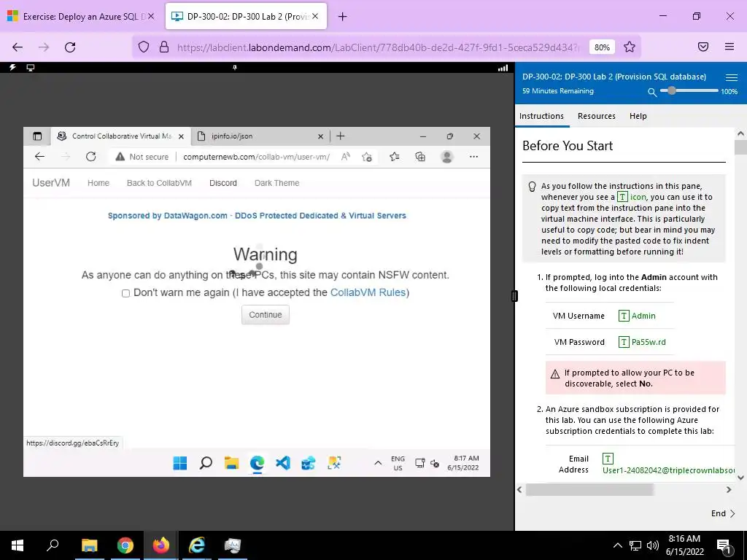Open Chrome from the host taskbar
747x560 pixels.
125,545
